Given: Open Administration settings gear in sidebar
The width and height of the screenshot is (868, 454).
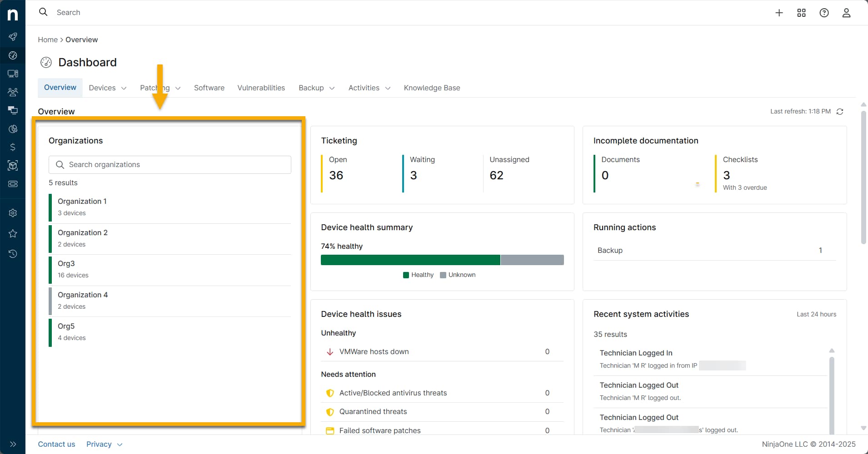Looking at the screenshot, I should [x=13, y=212].
